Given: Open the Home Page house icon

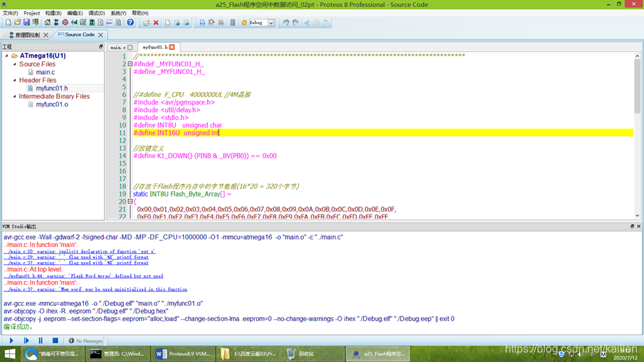Looking at the screenshot, I should 47,23.
